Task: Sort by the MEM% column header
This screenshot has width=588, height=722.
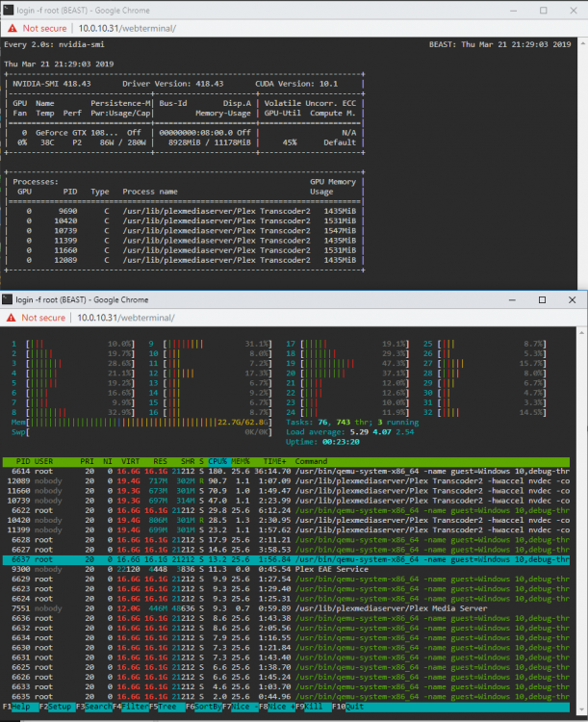Action: [x=241, y=461]
